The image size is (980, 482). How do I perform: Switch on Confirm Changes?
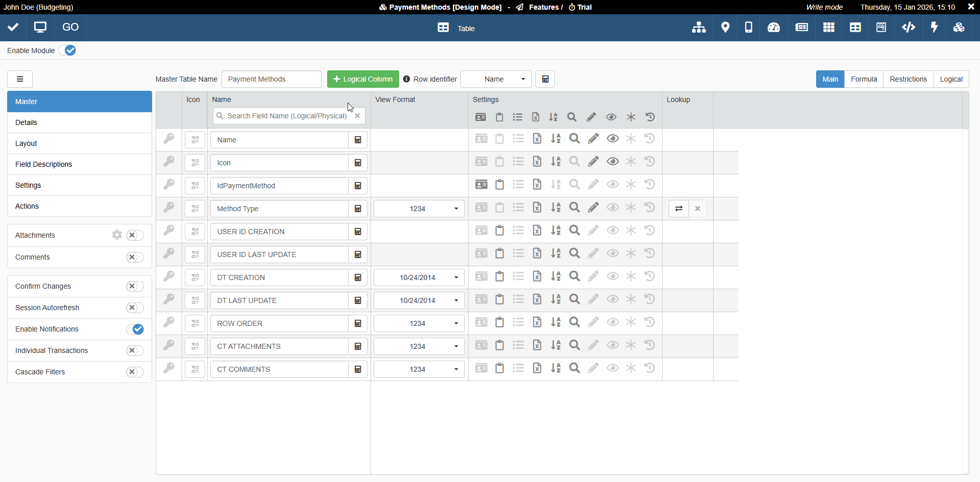coord(135,286)
